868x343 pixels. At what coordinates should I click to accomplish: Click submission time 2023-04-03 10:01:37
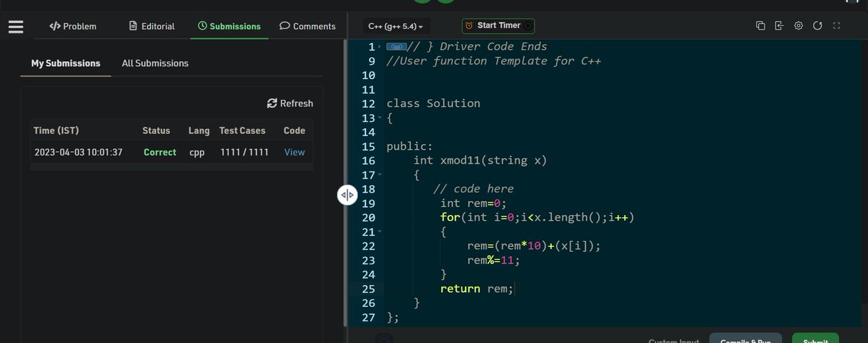click(x=78, y=152)
